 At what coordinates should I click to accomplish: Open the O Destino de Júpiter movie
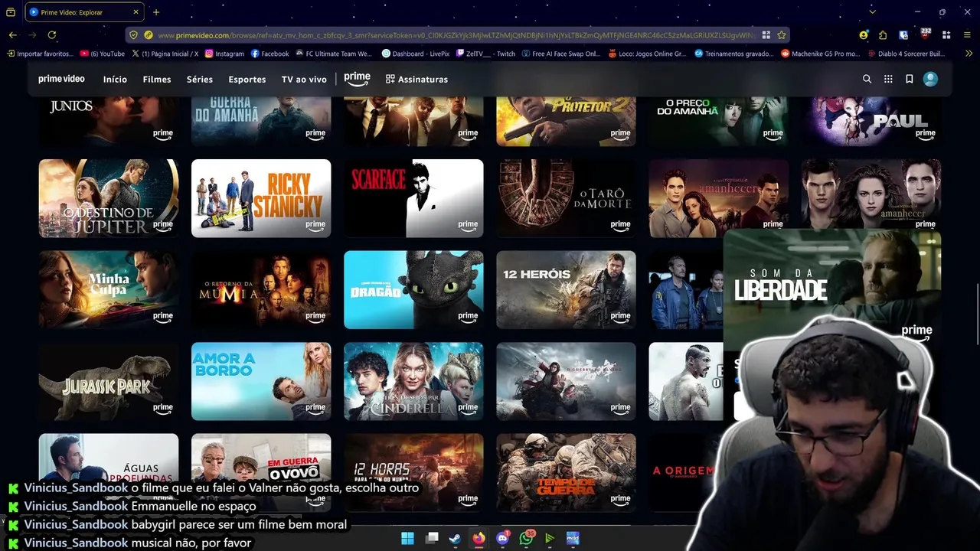click(x=109, y=198)
